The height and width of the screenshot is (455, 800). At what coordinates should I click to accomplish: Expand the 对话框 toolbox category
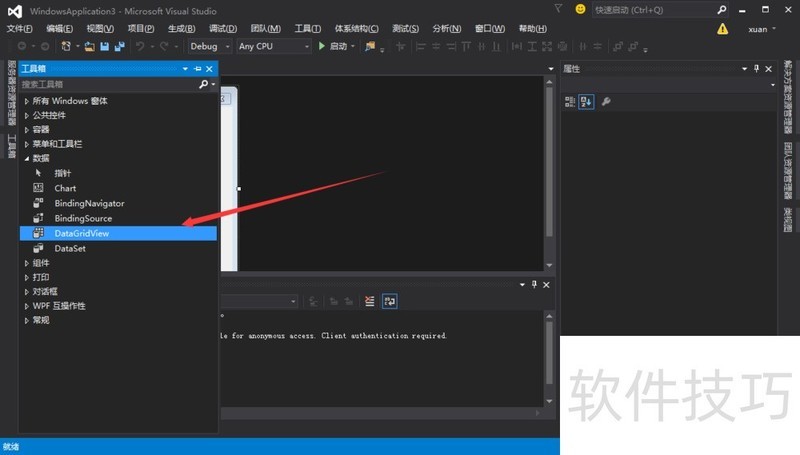pyautogui.click(x=27, y=292)
